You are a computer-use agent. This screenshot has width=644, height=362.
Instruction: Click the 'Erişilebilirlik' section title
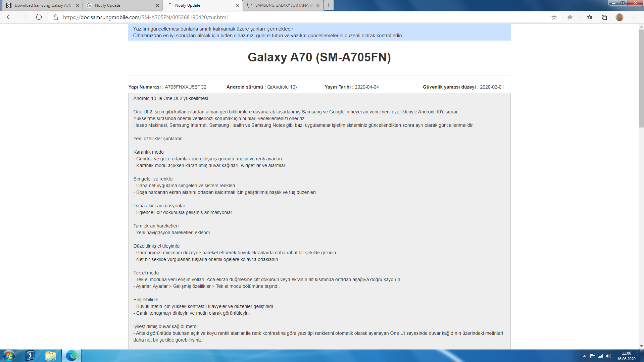click(145, 300)
